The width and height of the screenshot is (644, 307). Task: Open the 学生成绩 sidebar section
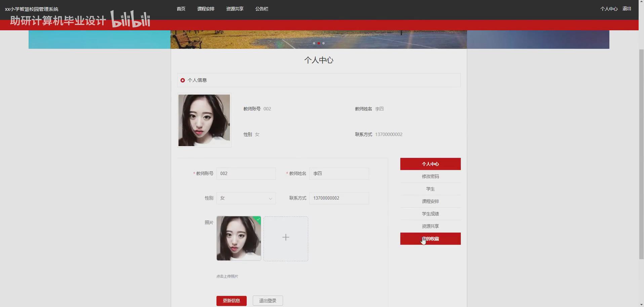(x=430, y=213)
